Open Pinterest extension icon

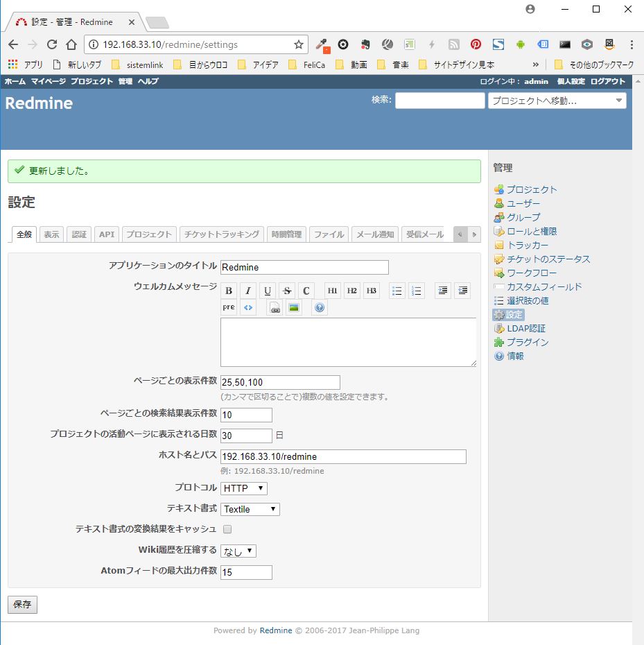tap(476, 44)
